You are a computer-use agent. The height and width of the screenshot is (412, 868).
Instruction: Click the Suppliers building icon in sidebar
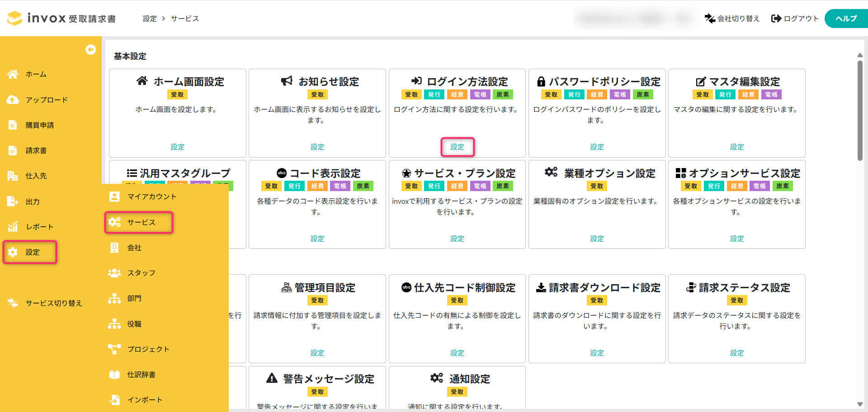[x=13, y=176]
